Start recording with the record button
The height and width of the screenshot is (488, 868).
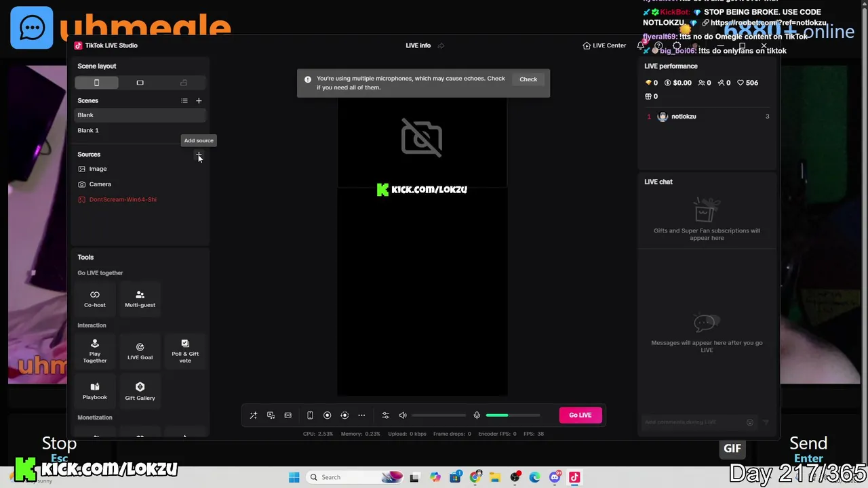point(327,415)
